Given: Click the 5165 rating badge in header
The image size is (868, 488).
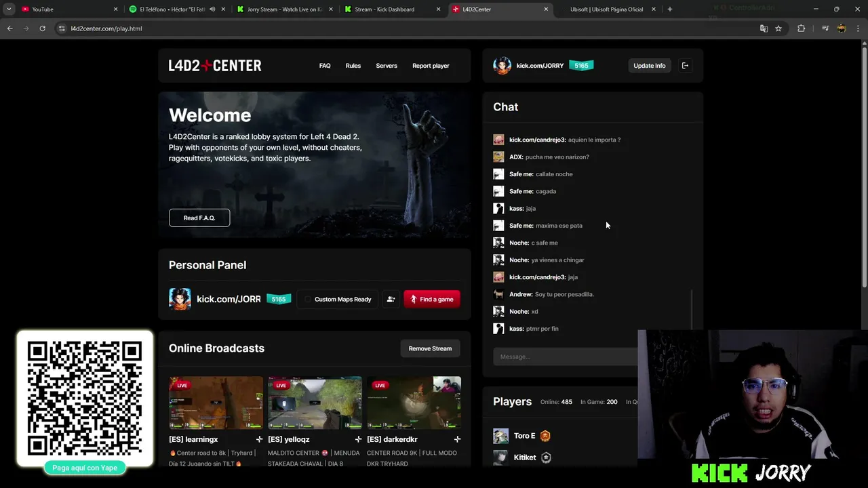Looking at the screenshot, I should 581,66.
